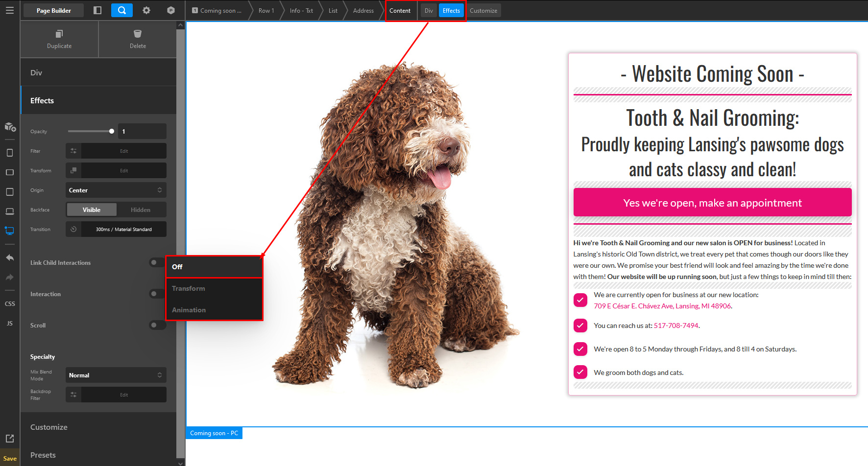The height and width of the screenshot is (466, 868).
Task: Turn on the Scroll toggle
Action: pyautogui.click(x=157, y=326)
